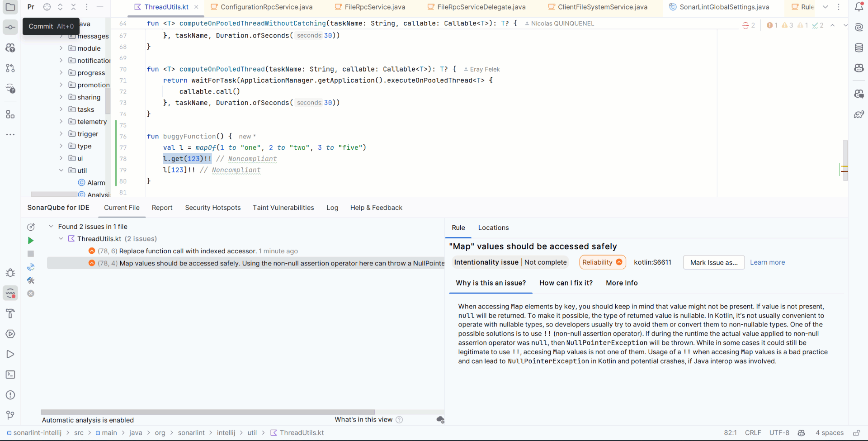The height and width of the screenshot is (441, 868).
Task: Open the How can I fix it? tab
Action: (566, 283)
